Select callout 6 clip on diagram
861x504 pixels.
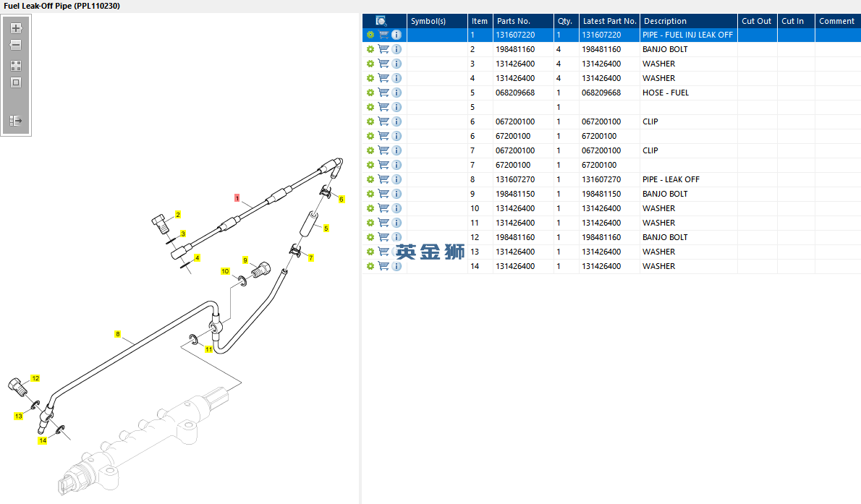click(342, 200)
